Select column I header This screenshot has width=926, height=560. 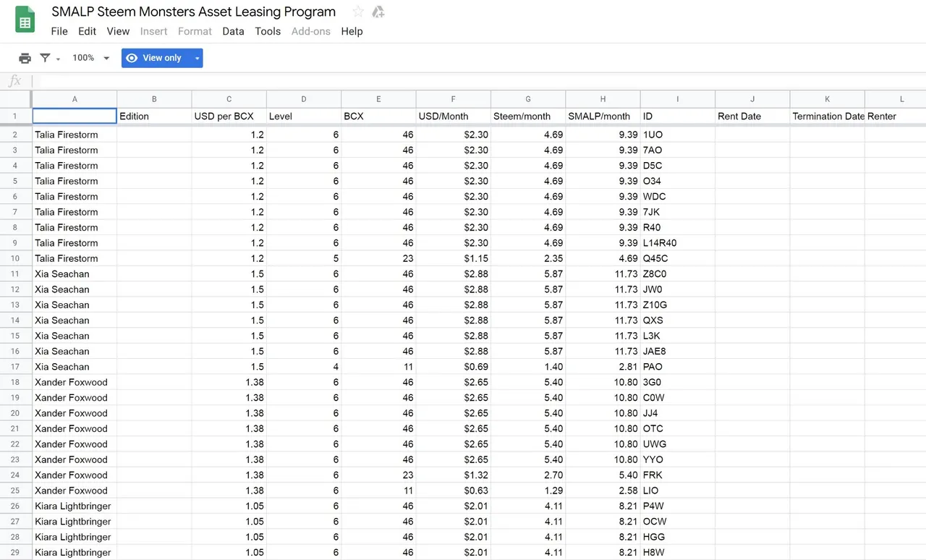(x=677, y=99)
